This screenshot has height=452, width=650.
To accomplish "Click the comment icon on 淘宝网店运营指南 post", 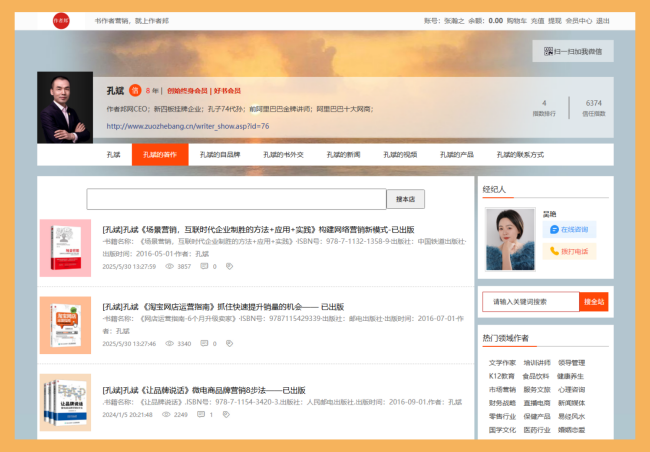I will (x=205, y=343).
